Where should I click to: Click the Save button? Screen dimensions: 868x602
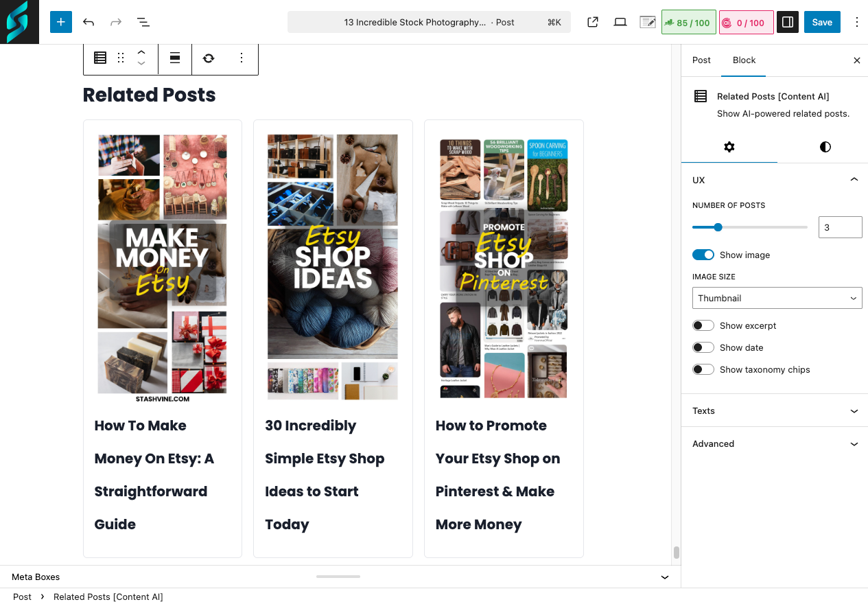(x=821, y=21)
